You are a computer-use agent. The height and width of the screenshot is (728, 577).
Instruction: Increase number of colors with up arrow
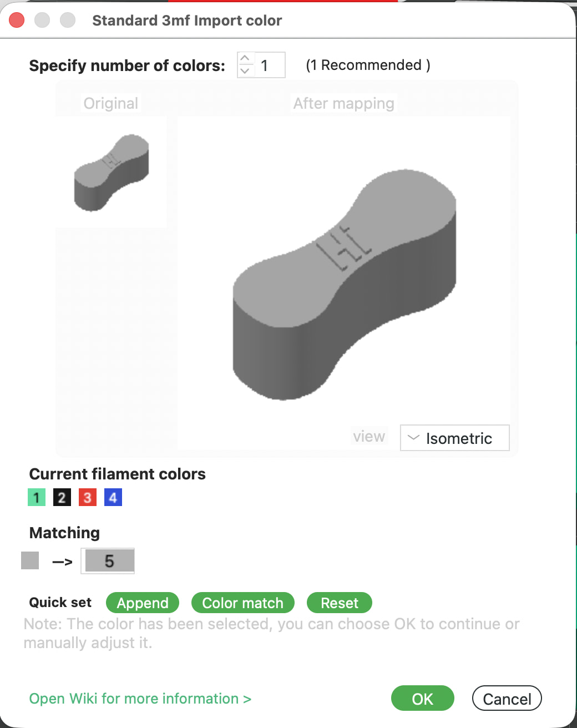[x=245, y=59]
